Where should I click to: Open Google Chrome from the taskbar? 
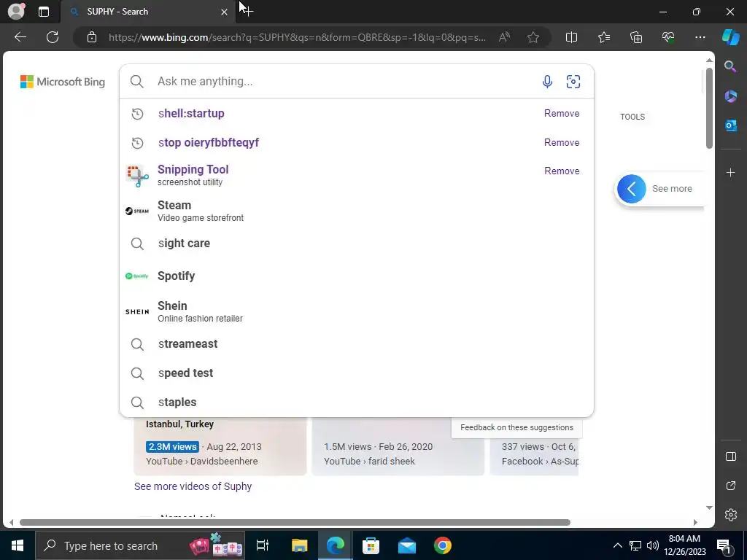tap(443, 545)
